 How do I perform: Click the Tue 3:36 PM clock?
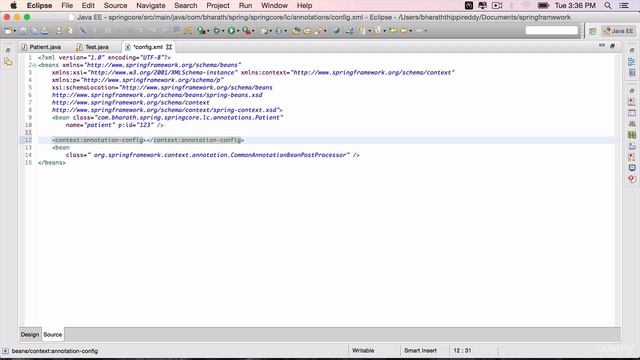pos(575,5)
